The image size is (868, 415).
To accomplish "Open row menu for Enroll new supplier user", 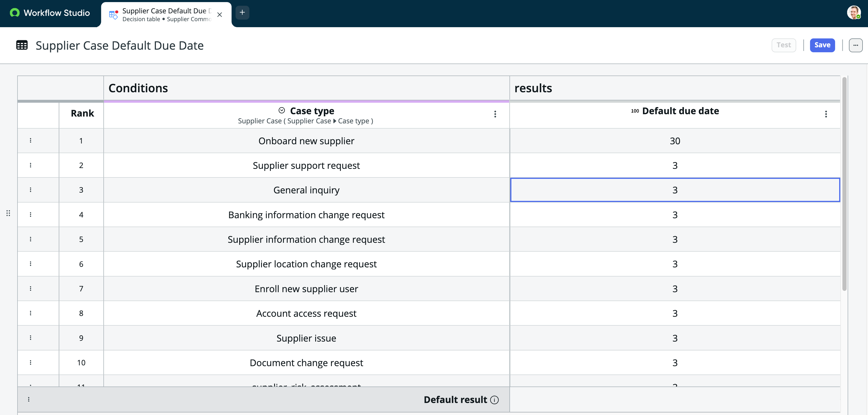I will click(x=30, y=289).
